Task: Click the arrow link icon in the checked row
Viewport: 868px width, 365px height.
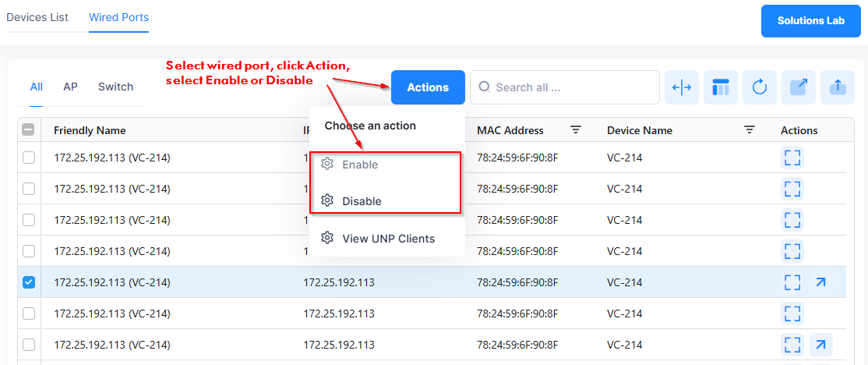Action: coord(820,282)
